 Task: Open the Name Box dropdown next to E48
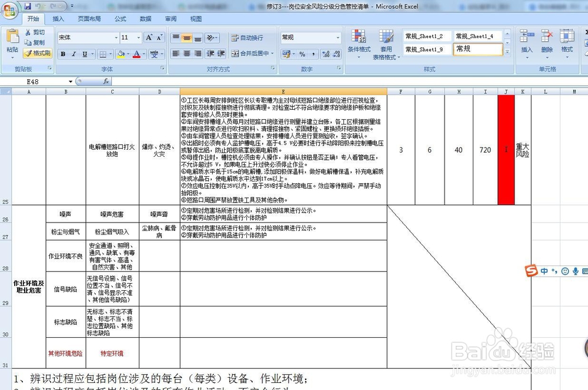(70, 81)
